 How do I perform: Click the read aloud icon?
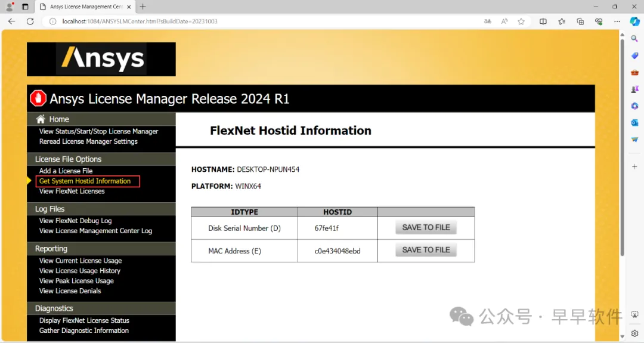pyautogui.click(x=504, y=21)
